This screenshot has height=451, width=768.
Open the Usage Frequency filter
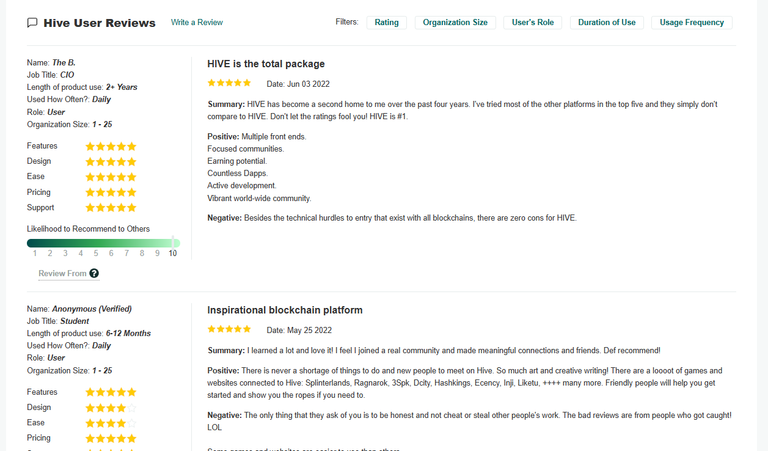(692, 23)
